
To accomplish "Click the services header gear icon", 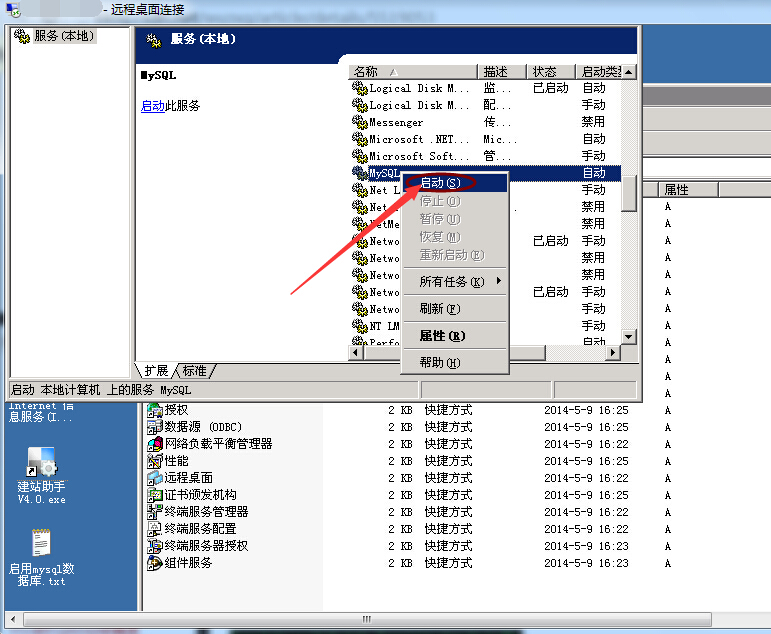I will [154, 40].
